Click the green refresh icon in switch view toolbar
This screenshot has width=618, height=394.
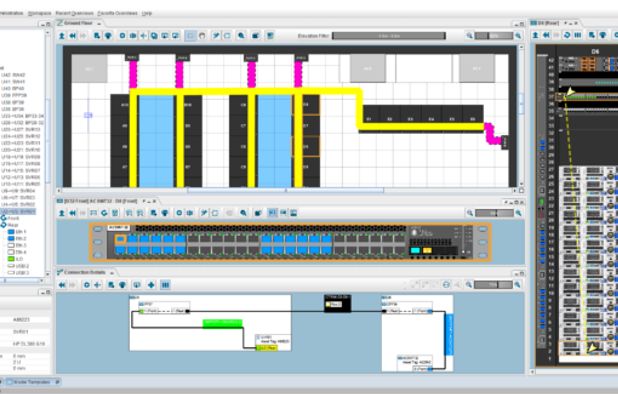point(104,213)
